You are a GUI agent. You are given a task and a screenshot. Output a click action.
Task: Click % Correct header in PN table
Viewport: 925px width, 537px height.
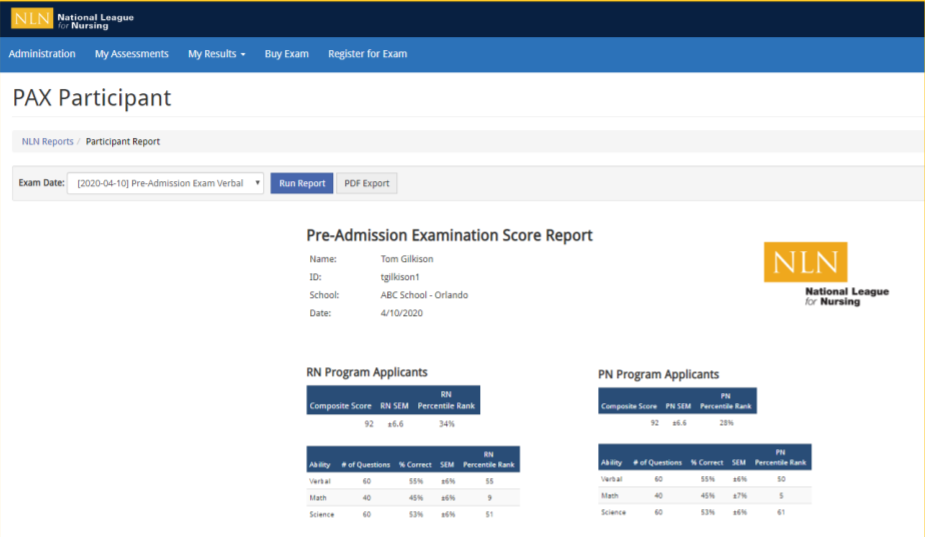707,463
